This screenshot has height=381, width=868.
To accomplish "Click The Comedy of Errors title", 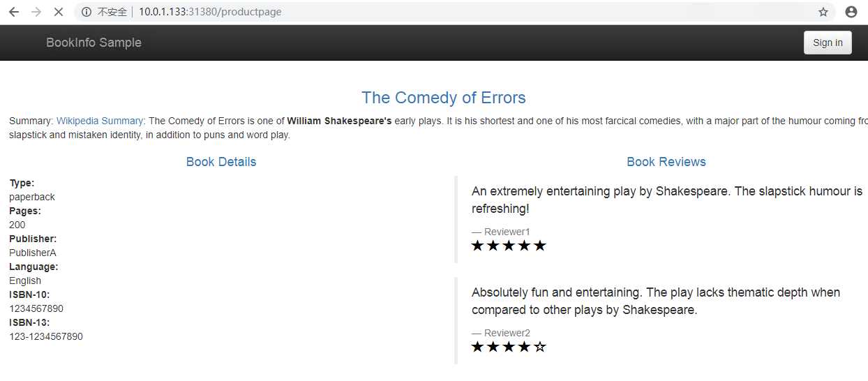I will [443, 98].
